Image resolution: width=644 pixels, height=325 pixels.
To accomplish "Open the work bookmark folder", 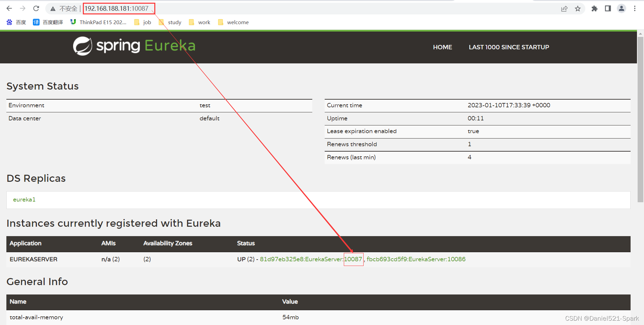I will (200, 22).
